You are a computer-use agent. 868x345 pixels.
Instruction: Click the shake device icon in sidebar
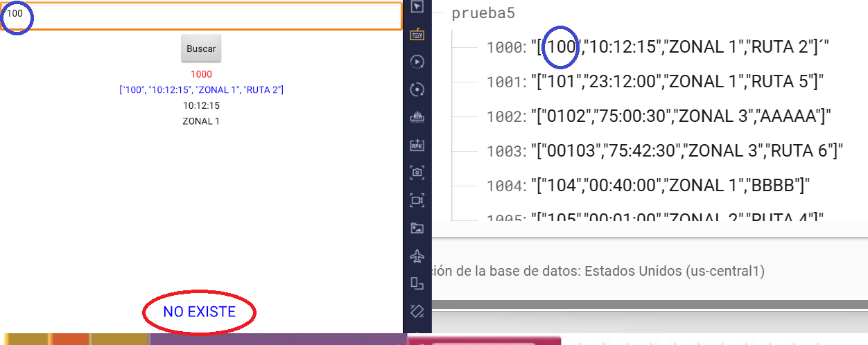pyautogui.click(x=417, y=310)
